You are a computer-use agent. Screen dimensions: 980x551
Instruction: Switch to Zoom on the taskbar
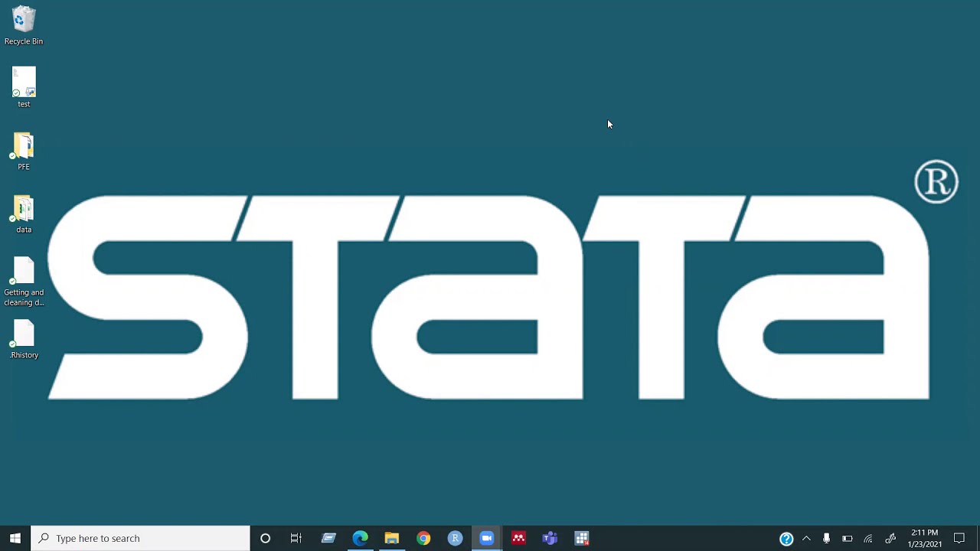[486, 538]
